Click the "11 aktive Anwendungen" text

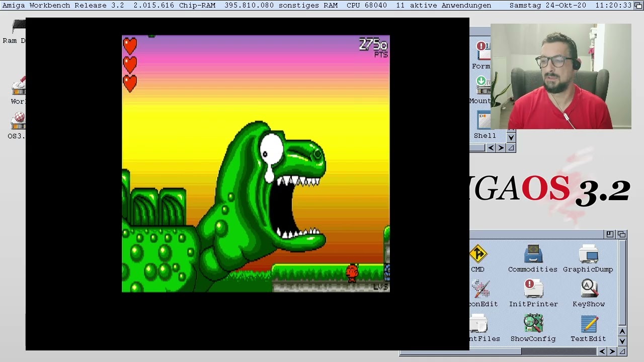(x=443, y=6)
